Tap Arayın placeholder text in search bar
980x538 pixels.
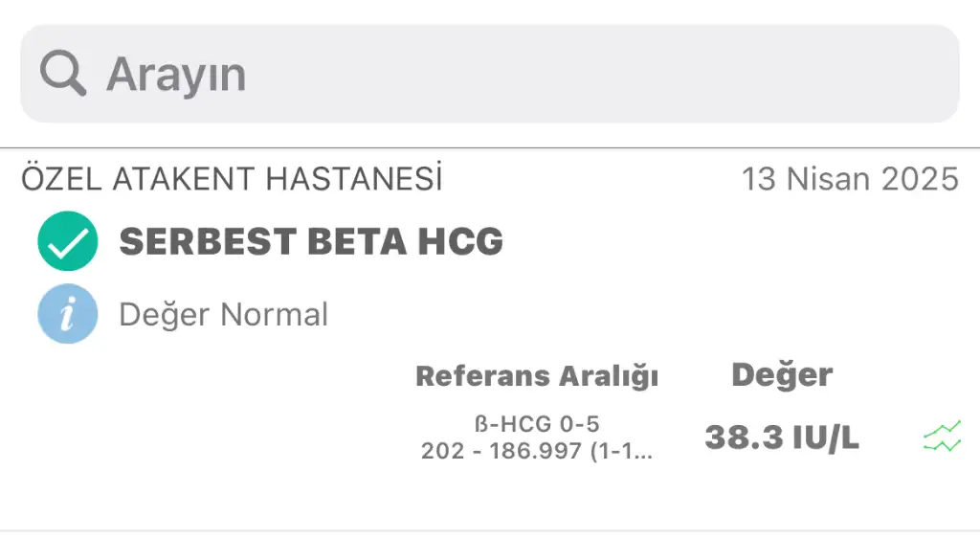coord(176,75)
